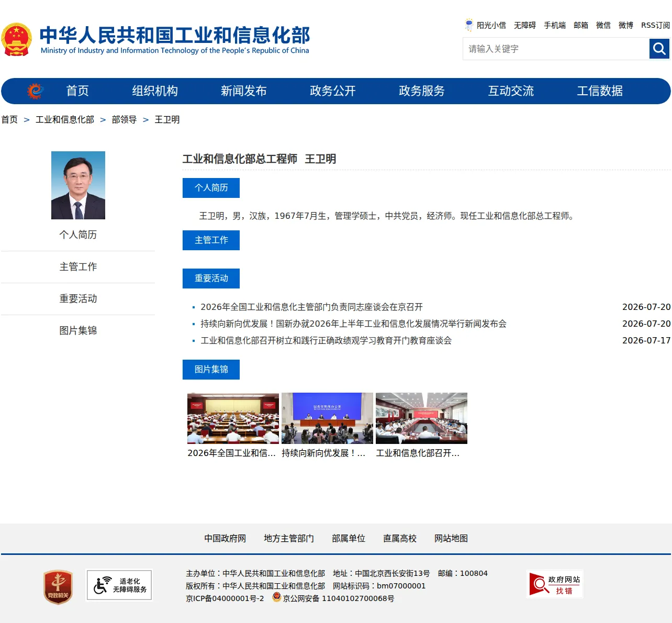Click the 中国政府网 footer link
This screenshot has width=672, height=623.
point(225,539)
